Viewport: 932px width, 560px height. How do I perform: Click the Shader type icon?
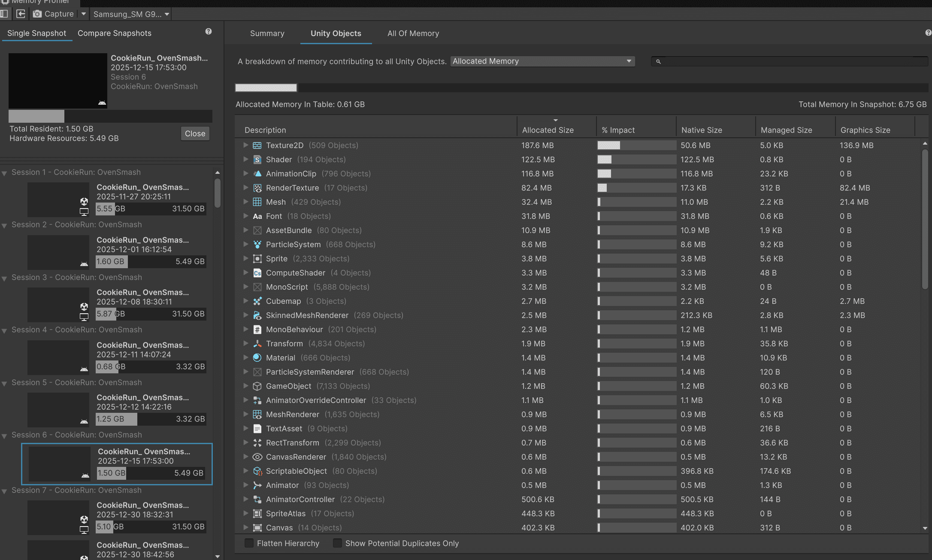pos(257,160)
